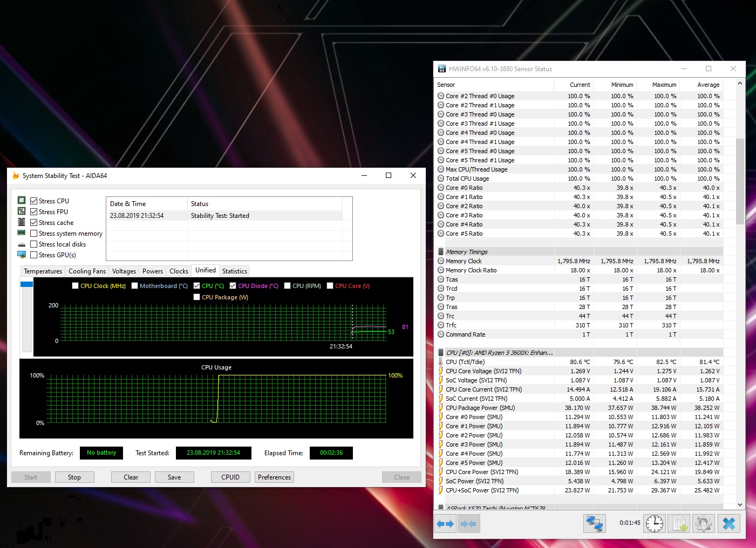
Task: Click the cache chip icon beside Stress cache
Action: coord(22,222)
